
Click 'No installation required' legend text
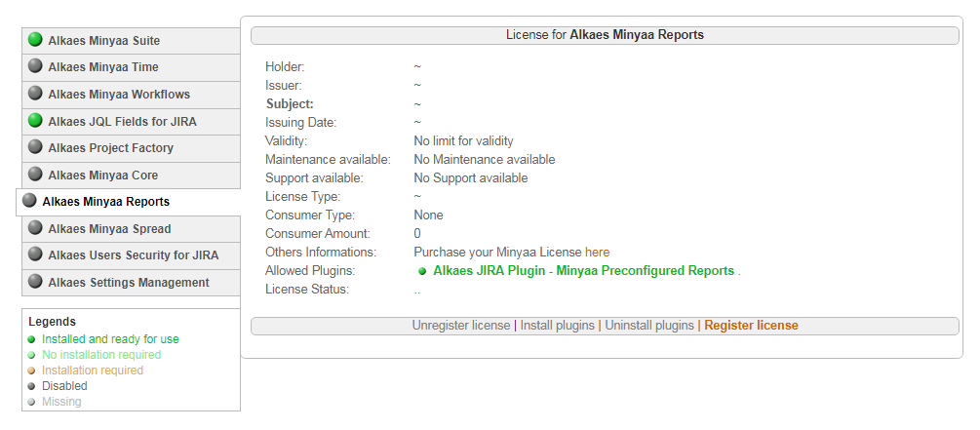click(101, 355)
